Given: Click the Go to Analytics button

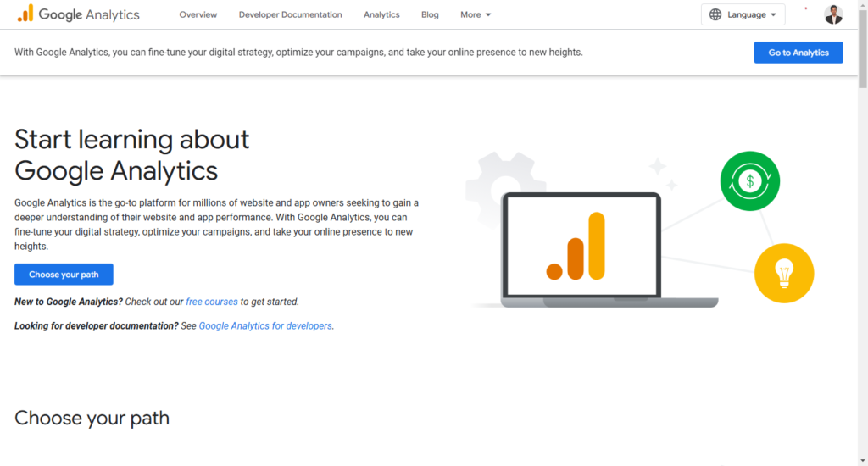Looking at the screenshot, I should point(798,53).
